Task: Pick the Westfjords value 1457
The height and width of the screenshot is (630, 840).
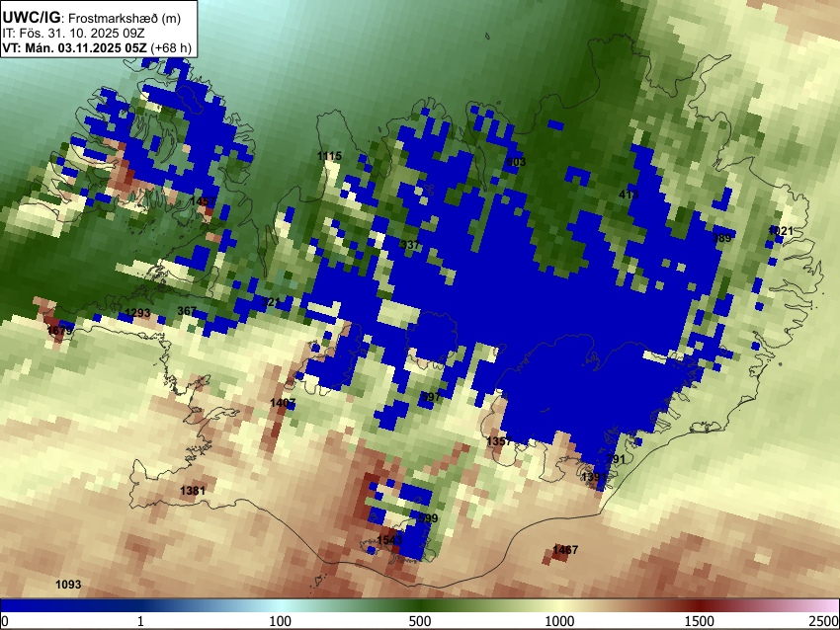Action: coord(202,201)
